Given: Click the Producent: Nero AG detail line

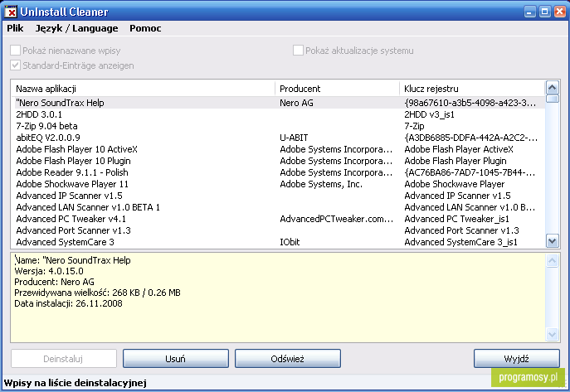Looking at the screenshot, I should click(54, 282).
